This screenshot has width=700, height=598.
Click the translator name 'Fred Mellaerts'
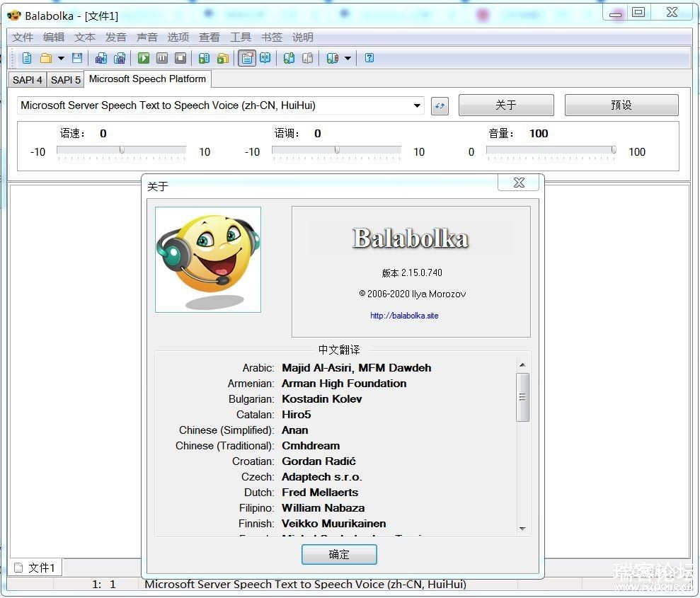click(x=320, y=493)
